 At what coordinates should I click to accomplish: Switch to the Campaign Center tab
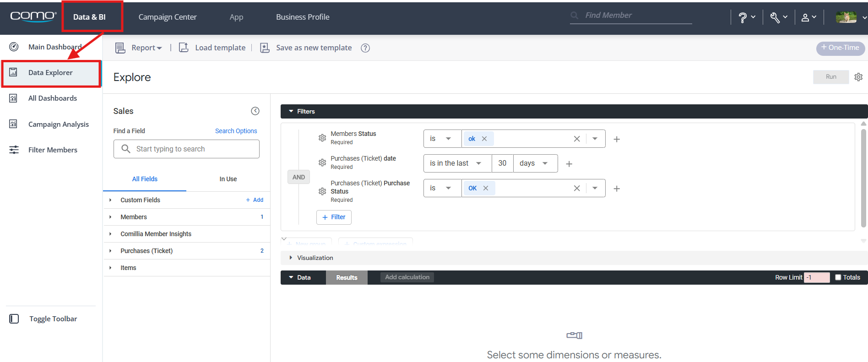pos(168,17)
